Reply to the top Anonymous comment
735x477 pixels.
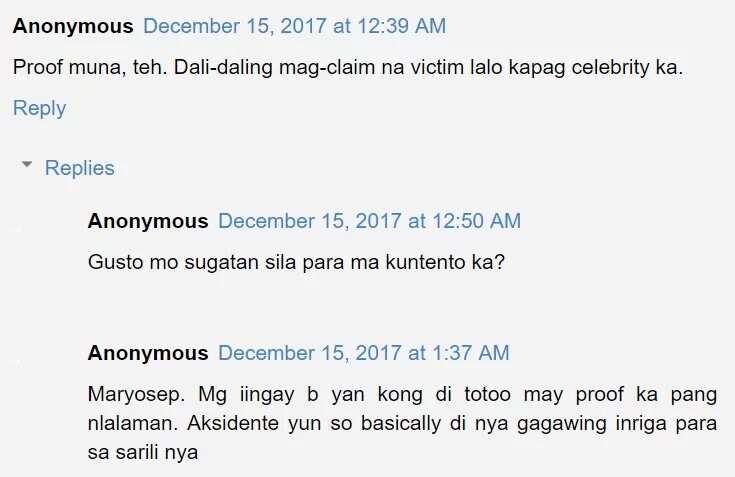click(x=39, y=108)
